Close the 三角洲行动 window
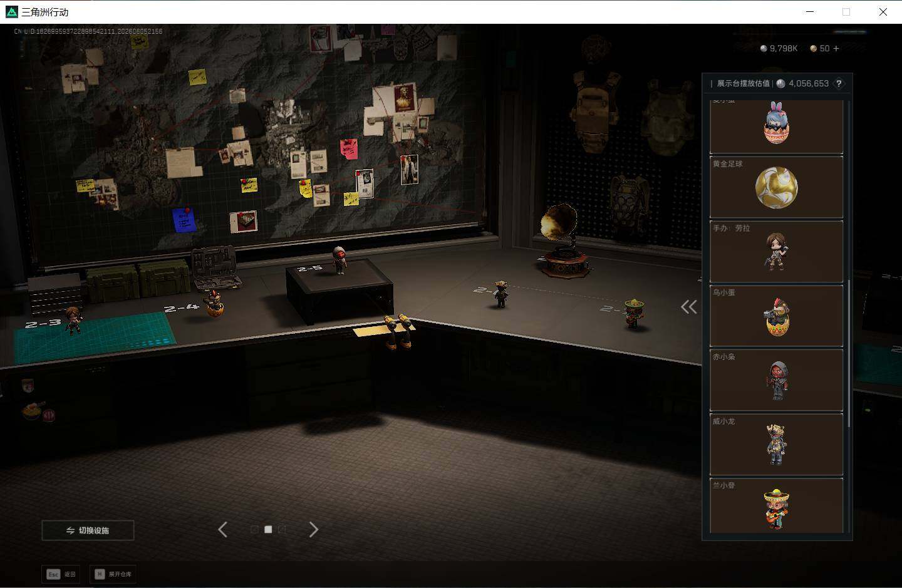This screenshot has height=588, width=902. (x=883, y=12)
